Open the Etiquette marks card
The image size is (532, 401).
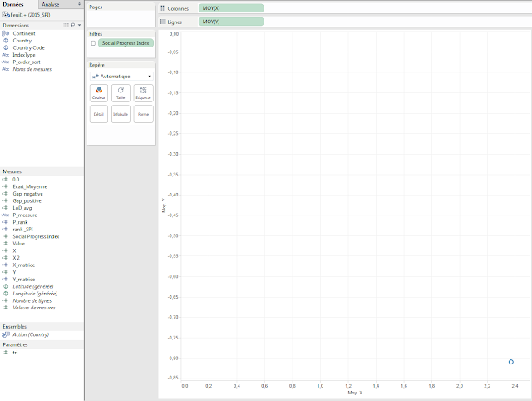pyautogui.click(x=143, y=93)
